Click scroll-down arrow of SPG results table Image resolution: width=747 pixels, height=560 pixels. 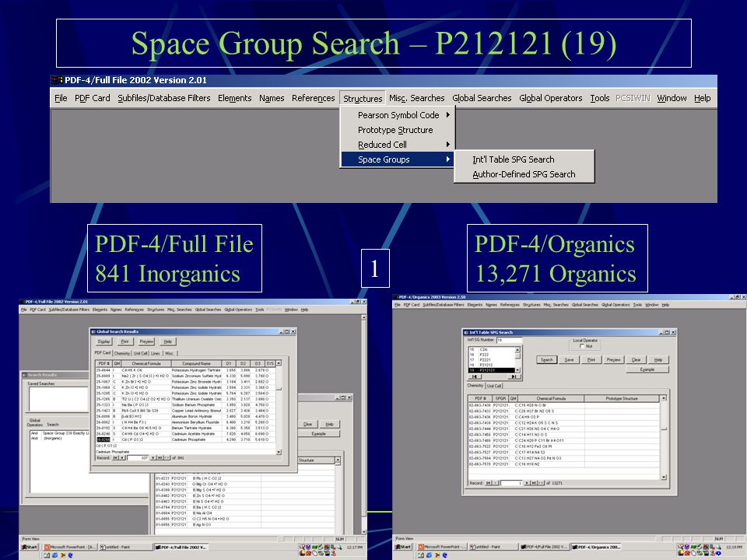[664, 477]
